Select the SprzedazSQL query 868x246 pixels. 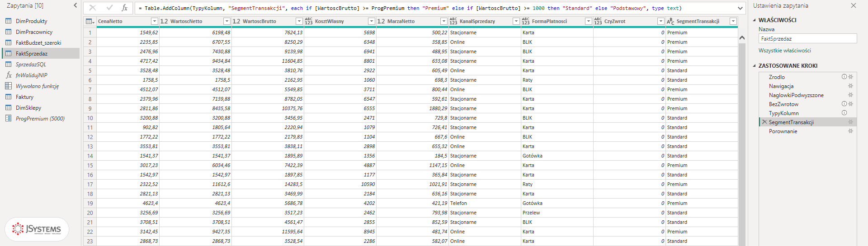[x=41, y=64]
